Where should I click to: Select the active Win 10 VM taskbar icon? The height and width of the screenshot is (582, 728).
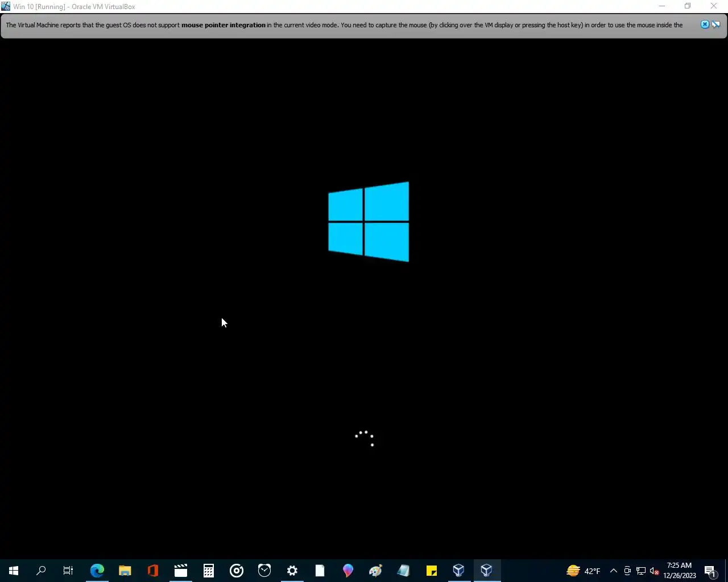[x=487, y=571]
